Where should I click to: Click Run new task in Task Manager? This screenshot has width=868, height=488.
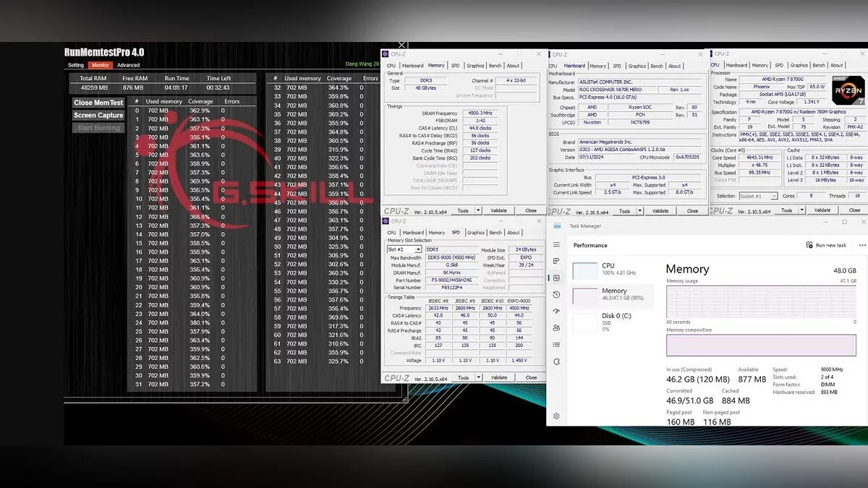click(x=825, y=245)
